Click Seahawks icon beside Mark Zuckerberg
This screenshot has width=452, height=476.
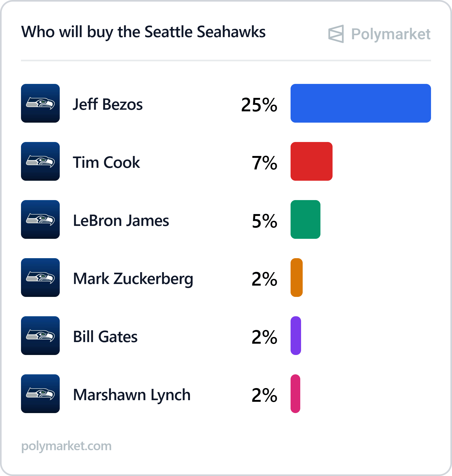pyautogui.click(x=40, y=278)
